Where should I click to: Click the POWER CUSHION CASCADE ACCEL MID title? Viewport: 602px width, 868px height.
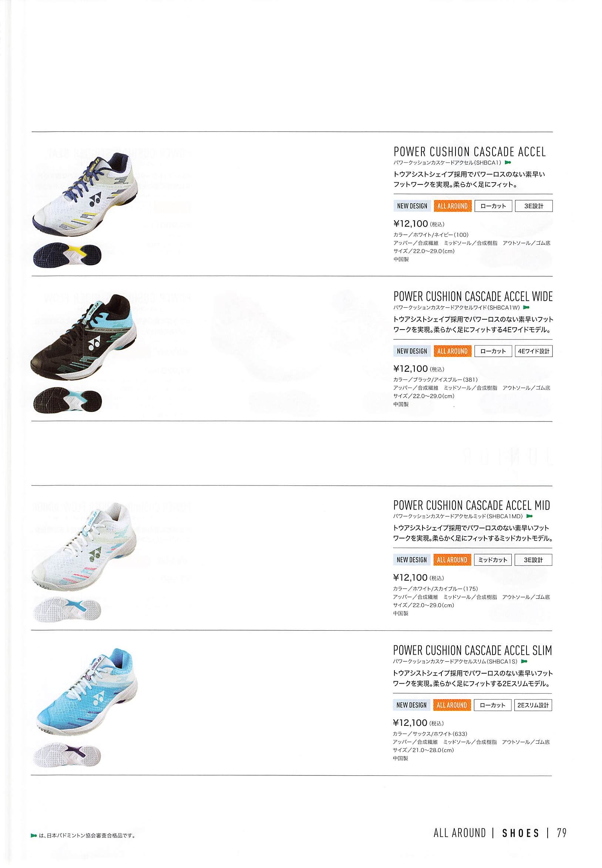point(471,506)
